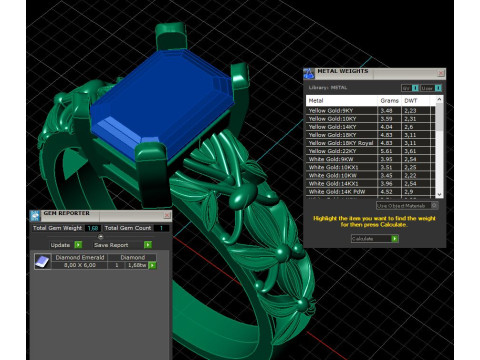Toggle the User library switch
This screenshot has height=360, width=480.
click(431, 88)
